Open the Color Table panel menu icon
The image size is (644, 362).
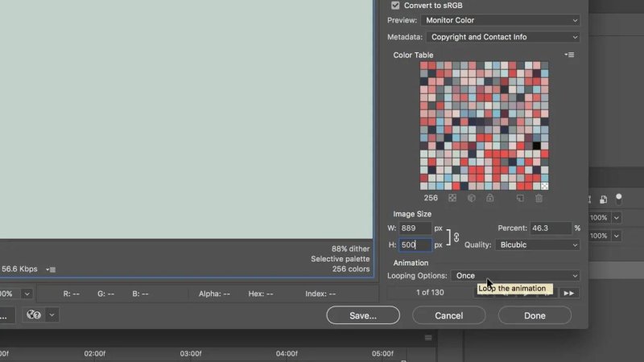(x=569, y=55)
